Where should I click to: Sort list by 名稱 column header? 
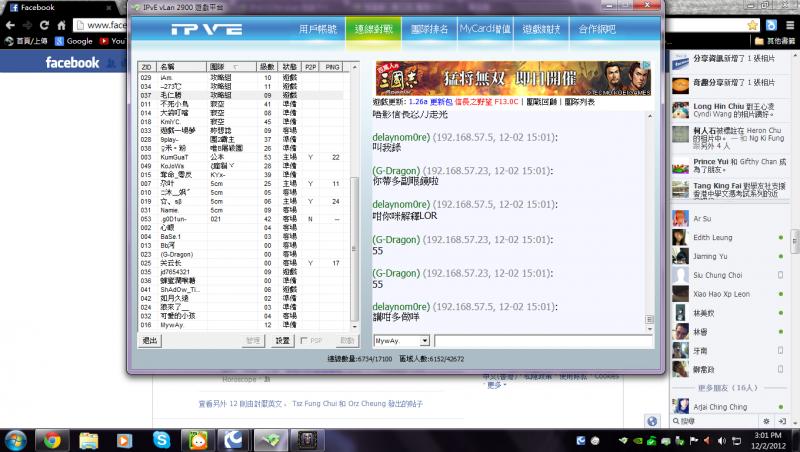(x=182, y=67)
